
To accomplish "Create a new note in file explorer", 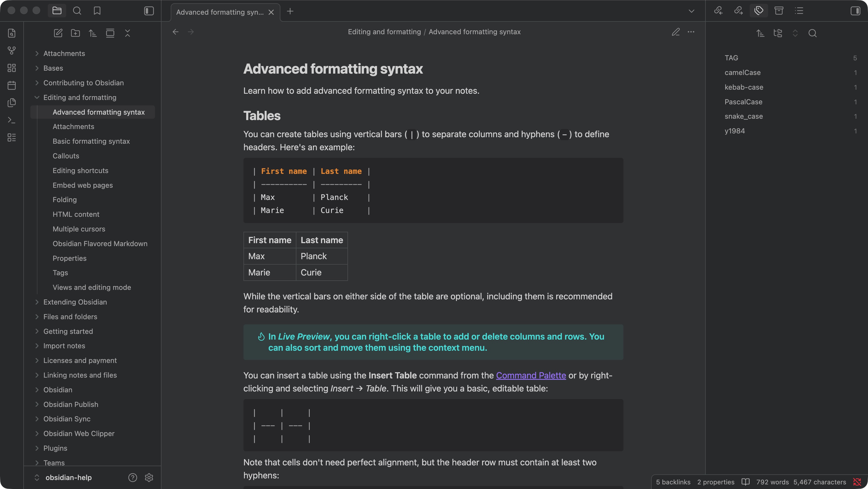I will coord(58,33).
